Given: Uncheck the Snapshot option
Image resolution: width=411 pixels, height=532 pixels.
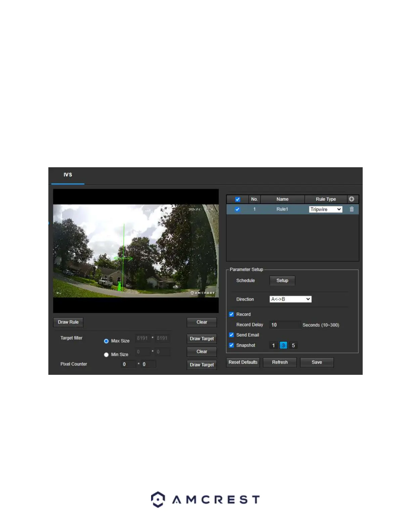Looking at the screenshot, I should pyautogui.click(x=231, y=345).
